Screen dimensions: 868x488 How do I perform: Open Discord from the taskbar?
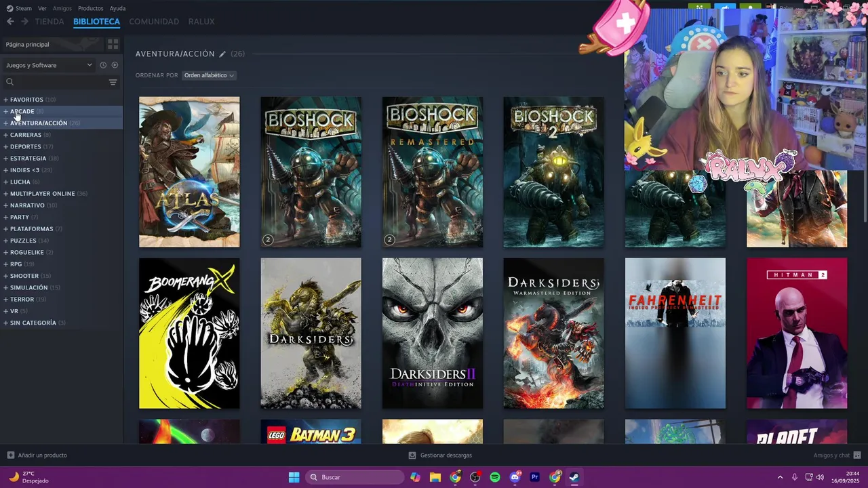515,477
